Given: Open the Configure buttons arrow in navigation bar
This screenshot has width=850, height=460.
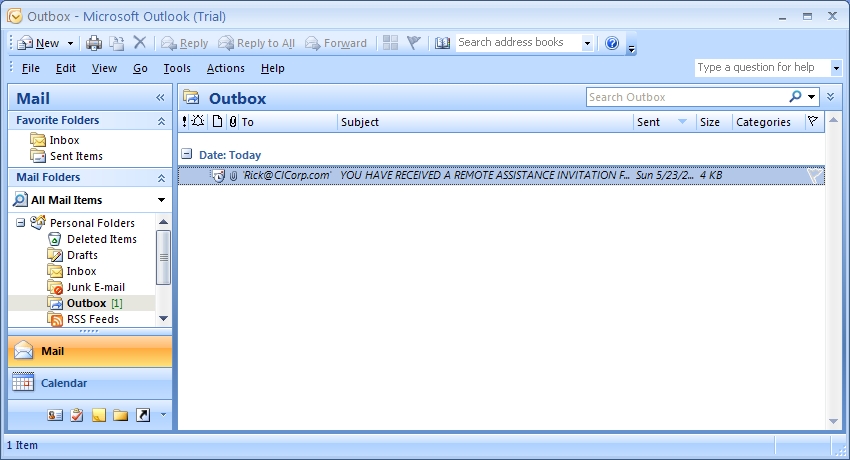Looking at the screenshot, I should click(163, 415).
